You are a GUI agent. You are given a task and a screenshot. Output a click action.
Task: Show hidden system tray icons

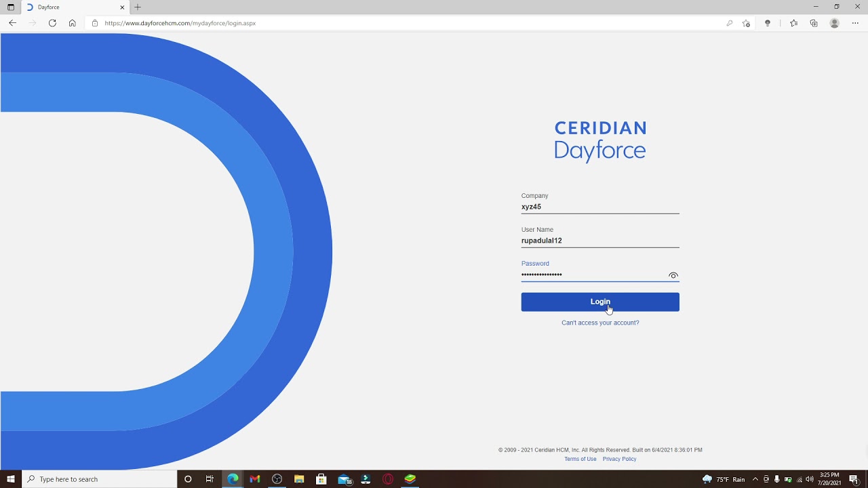(x=755, y=479)
